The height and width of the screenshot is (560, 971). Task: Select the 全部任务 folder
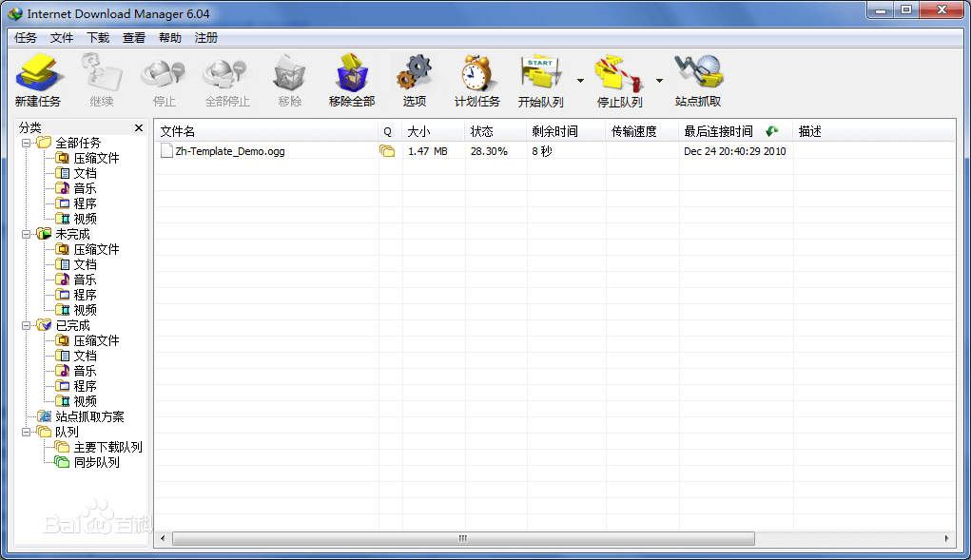click(x=77, y=143)
